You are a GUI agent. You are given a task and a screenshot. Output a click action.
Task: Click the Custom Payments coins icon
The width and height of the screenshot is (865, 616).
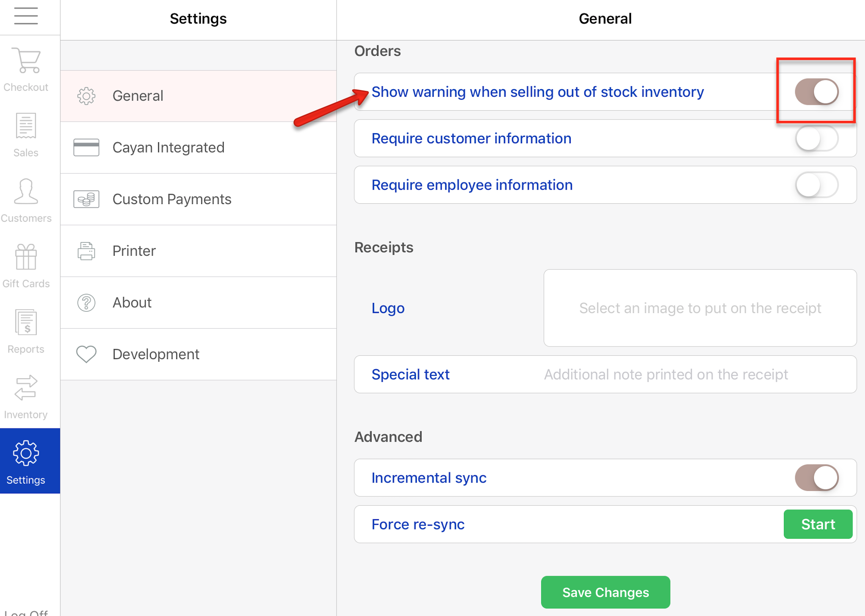click(86, 199)
